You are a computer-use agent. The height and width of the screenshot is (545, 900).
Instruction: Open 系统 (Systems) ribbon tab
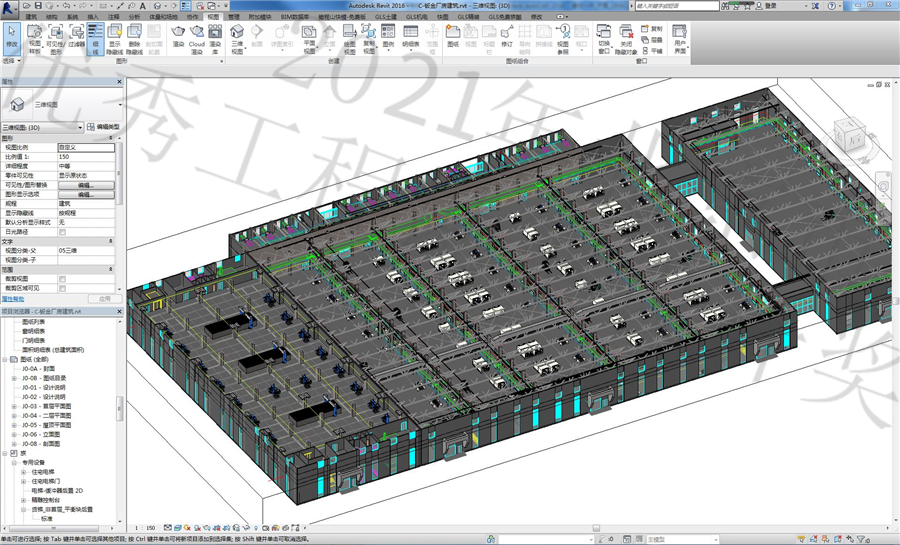point(72,17)
